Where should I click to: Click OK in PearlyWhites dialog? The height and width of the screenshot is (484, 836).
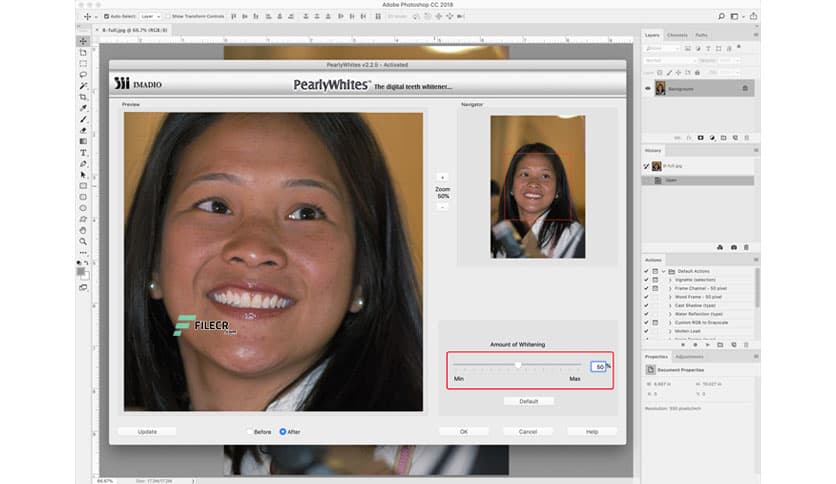coord(463,432)
